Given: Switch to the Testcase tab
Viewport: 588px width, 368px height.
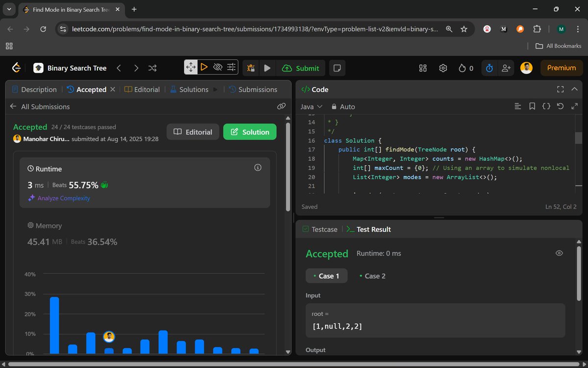Looking at the screenshot, I should tap(320, 229).
